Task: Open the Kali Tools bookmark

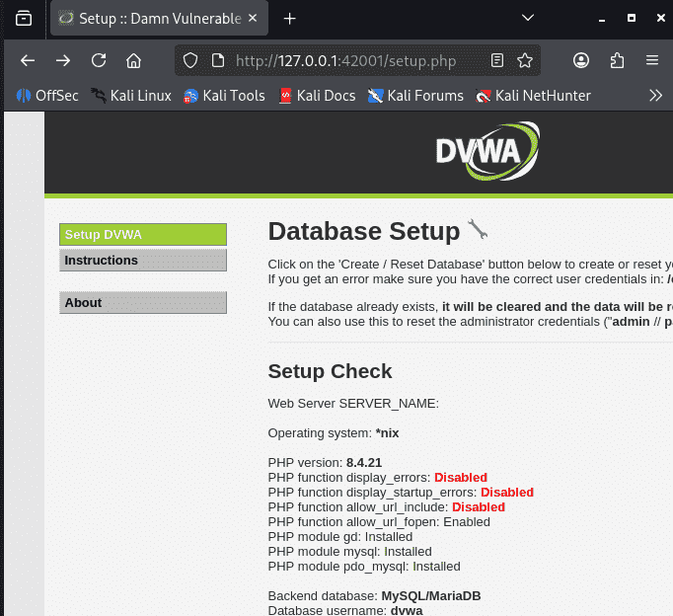Action: pyautogui.click(x=224, y=96)
